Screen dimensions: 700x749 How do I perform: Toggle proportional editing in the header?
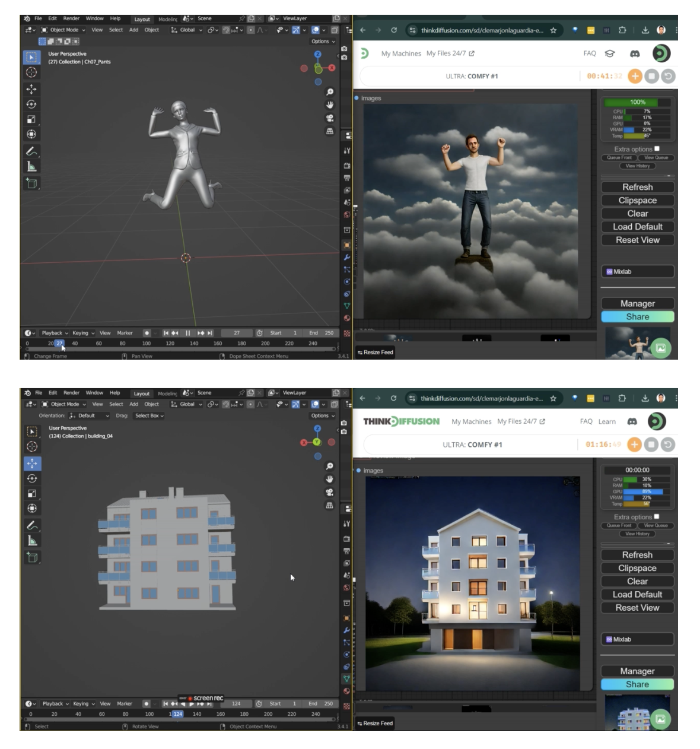click(x=250, y=30)
